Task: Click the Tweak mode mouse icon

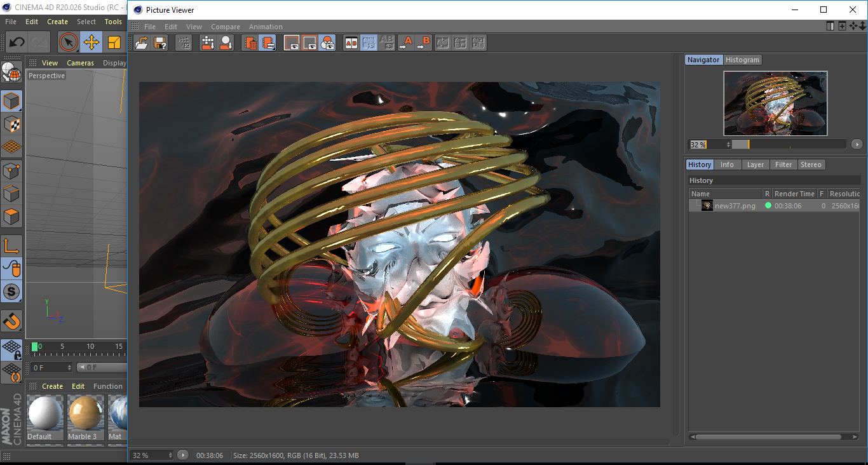Action: point(11,269)
